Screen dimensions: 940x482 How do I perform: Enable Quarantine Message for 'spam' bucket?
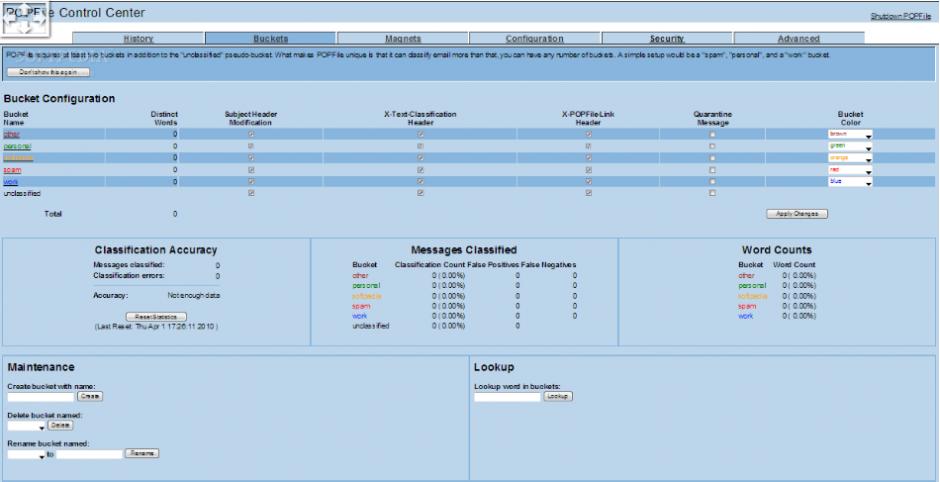click(x=712, y=170)
